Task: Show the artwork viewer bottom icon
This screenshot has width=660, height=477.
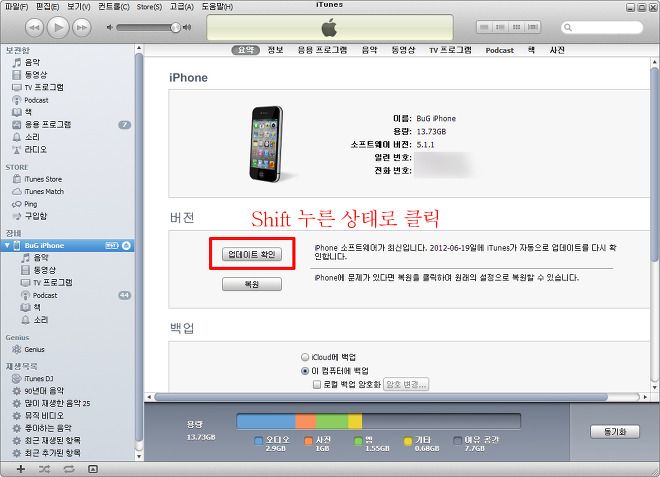Action: (93, 469)
